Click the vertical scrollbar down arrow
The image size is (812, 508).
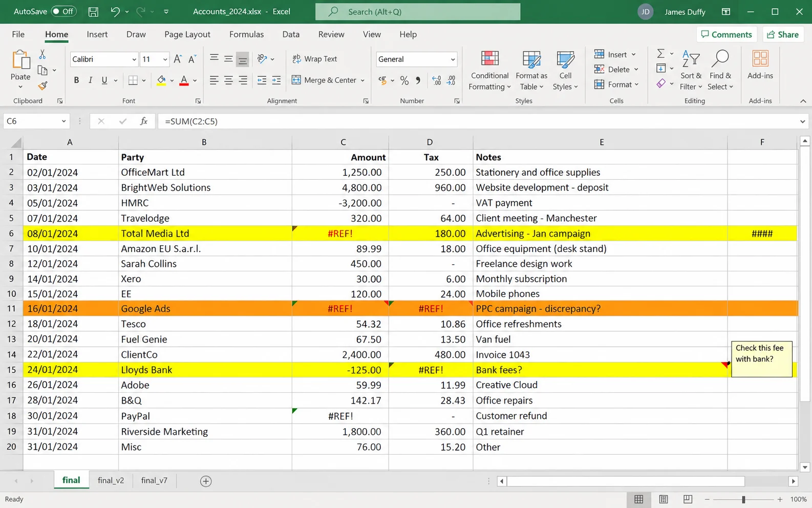804,467
